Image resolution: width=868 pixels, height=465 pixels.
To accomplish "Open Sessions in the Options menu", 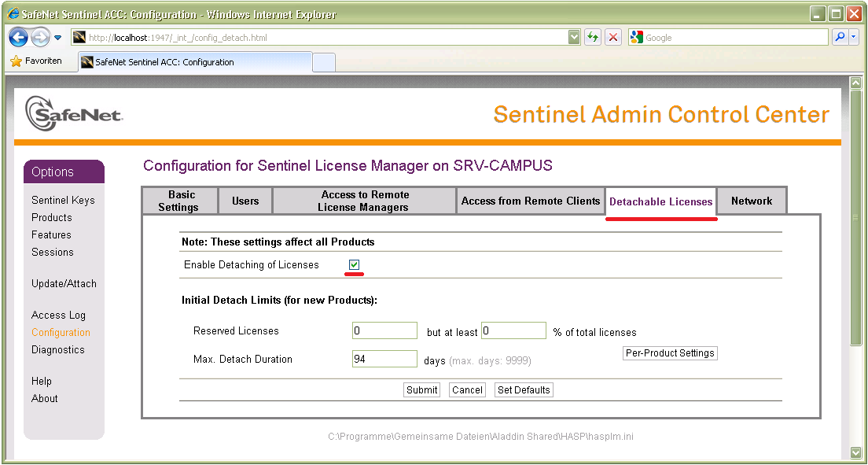I will coord(53,252).
